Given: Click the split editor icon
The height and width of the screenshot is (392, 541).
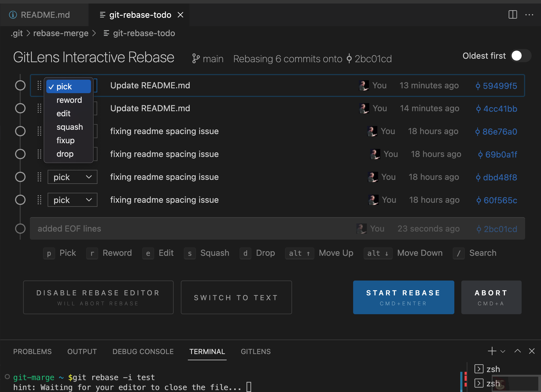Looking at the screenshot, I should click(512, 15).
